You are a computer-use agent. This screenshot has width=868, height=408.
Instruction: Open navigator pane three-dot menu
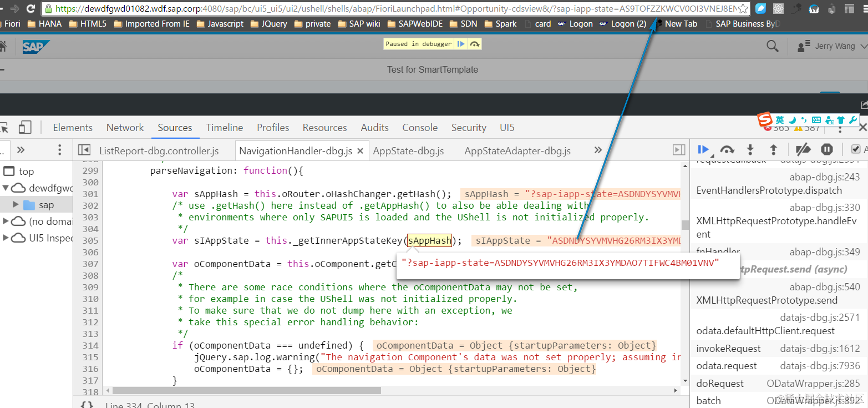pos(60,150)
